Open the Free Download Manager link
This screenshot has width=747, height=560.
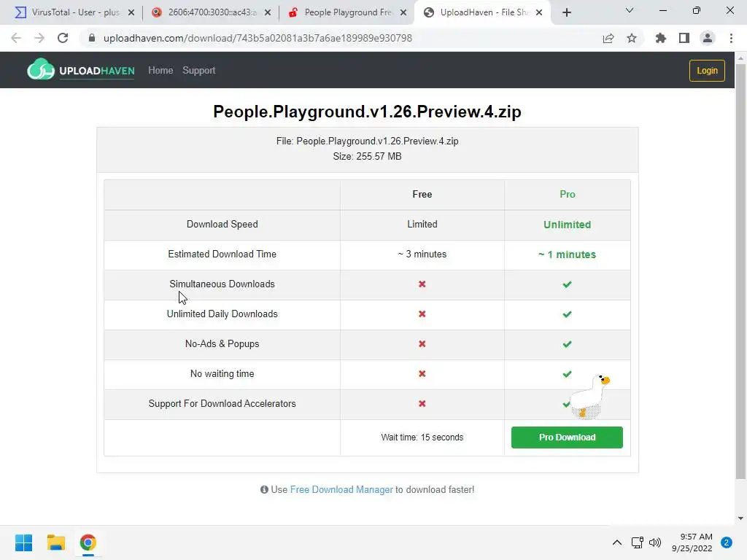tap(341, 489)
